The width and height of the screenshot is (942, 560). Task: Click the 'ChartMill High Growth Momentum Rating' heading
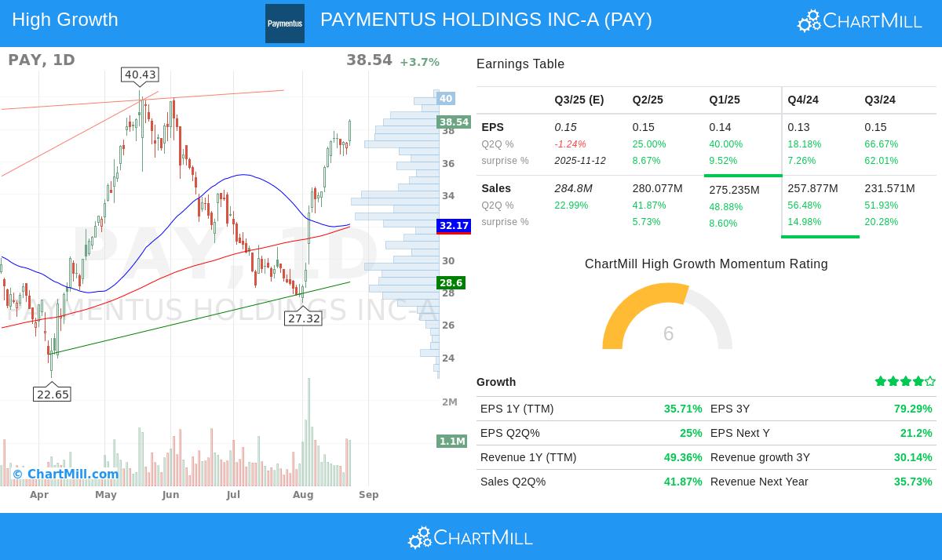tap(706, 264)
